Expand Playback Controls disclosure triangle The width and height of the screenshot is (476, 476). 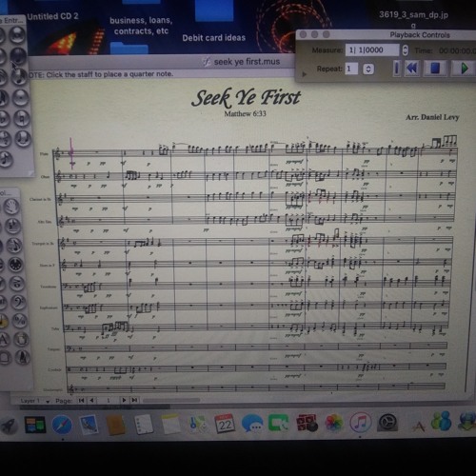[x=305, y=74]
